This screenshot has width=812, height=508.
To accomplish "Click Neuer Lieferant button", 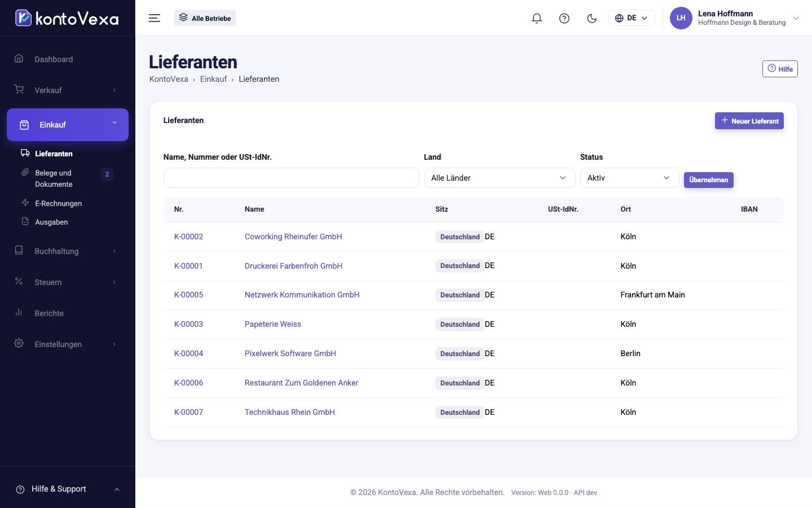I will [x=749, y=121].
